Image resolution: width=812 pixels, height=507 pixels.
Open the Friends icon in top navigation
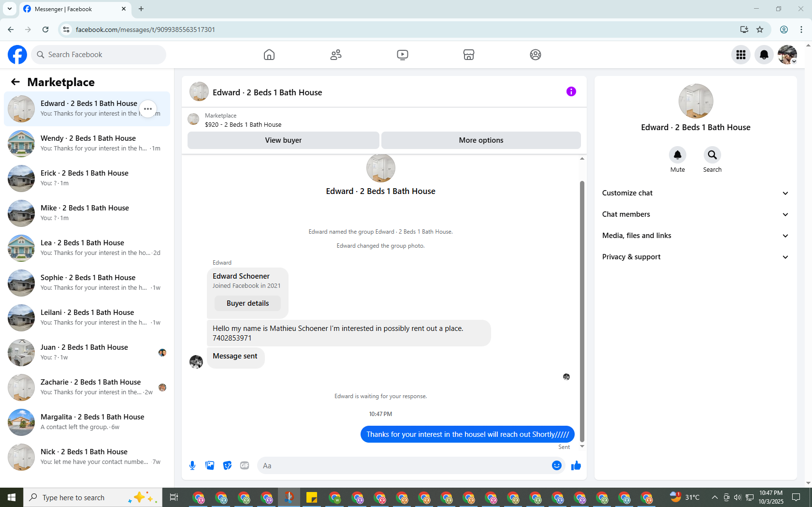(336, 55)
